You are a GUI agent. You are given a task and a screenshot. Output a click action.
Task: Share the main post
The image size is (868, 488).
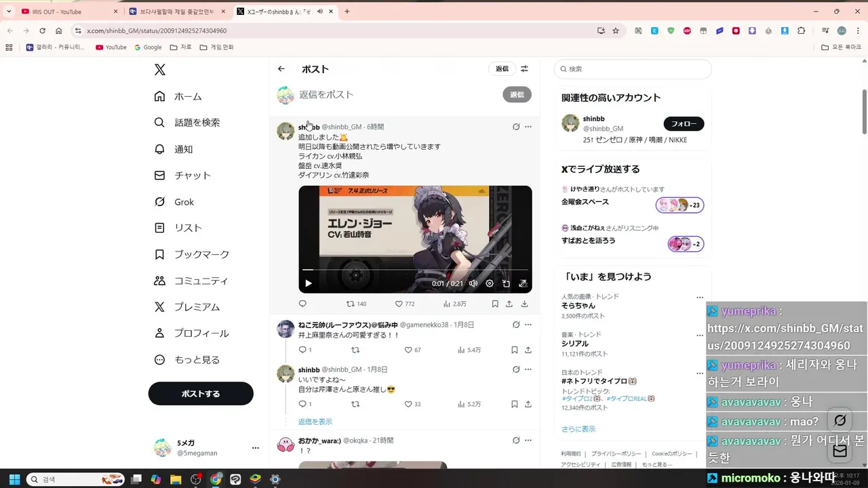(509, 304)
